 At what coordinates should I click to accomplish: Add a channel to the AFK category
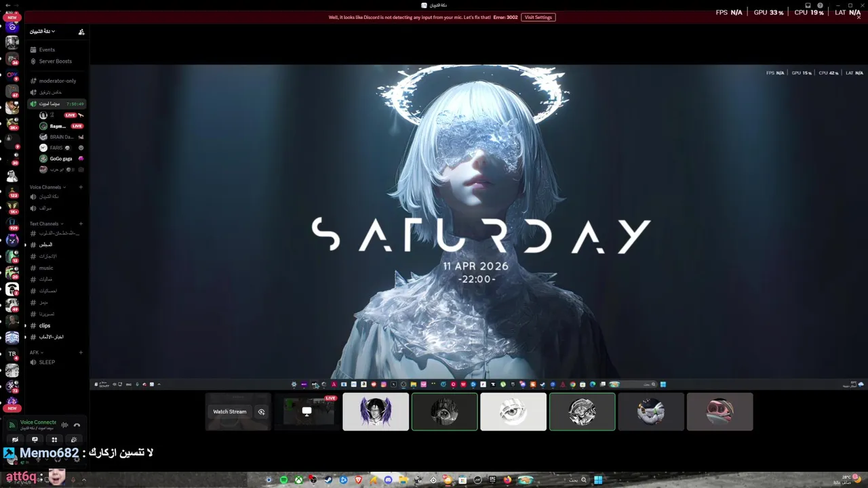coord(81,352)
